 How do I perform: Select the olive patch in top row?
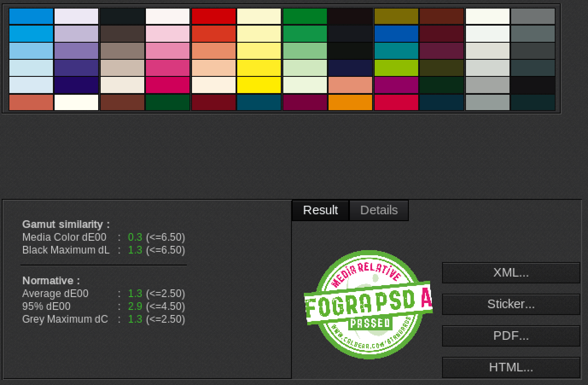(396, 17)
